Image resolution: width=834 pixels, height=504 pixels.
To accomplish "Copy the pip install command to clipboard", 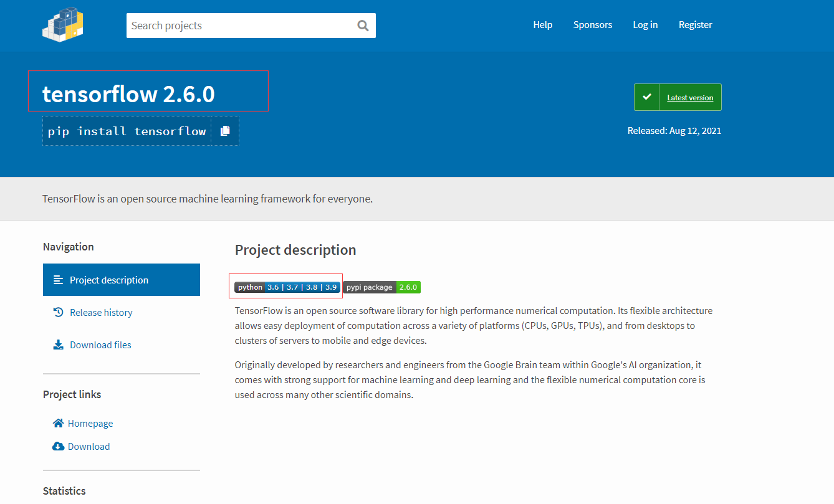I will pos(225,131).
